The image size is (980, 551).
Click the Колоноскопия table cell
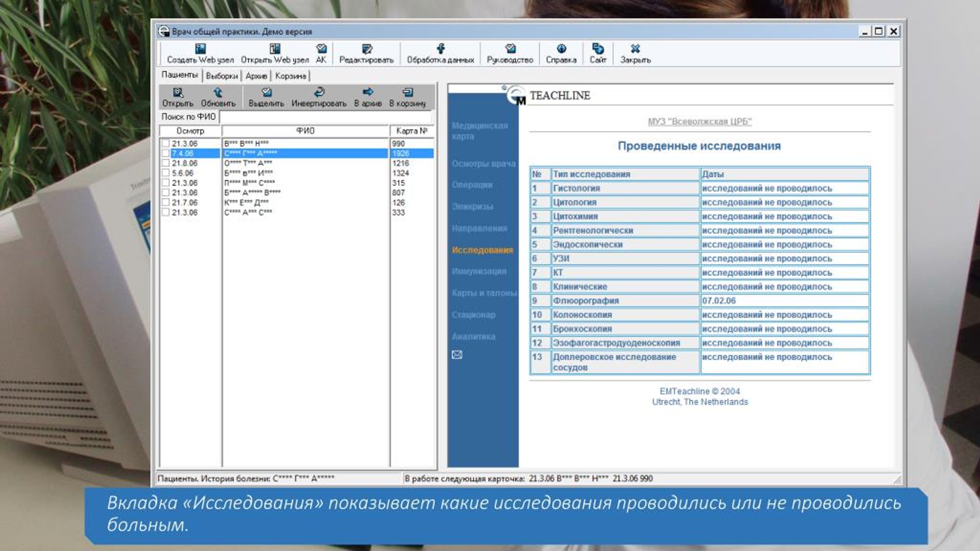[x=625, y=315]
